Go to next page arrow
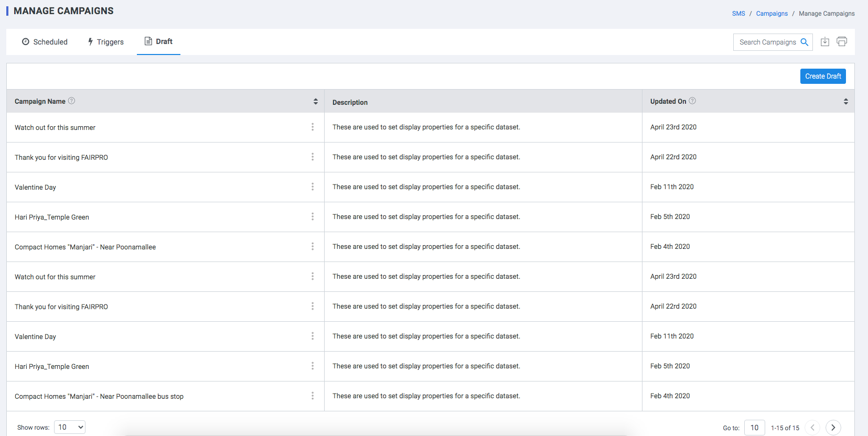 point(833,428)
